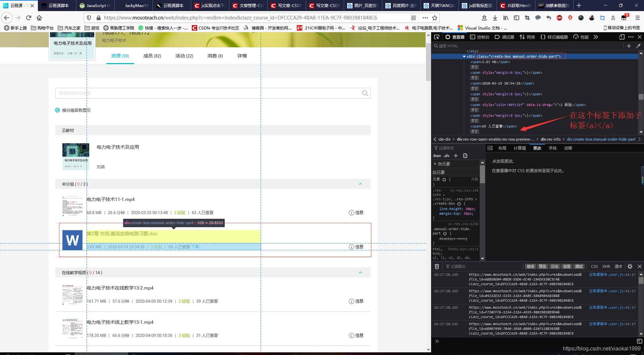This screenshot has height=355, width=644.
Task: Toggle the XHR console filter
Action: tap(606, 266)
